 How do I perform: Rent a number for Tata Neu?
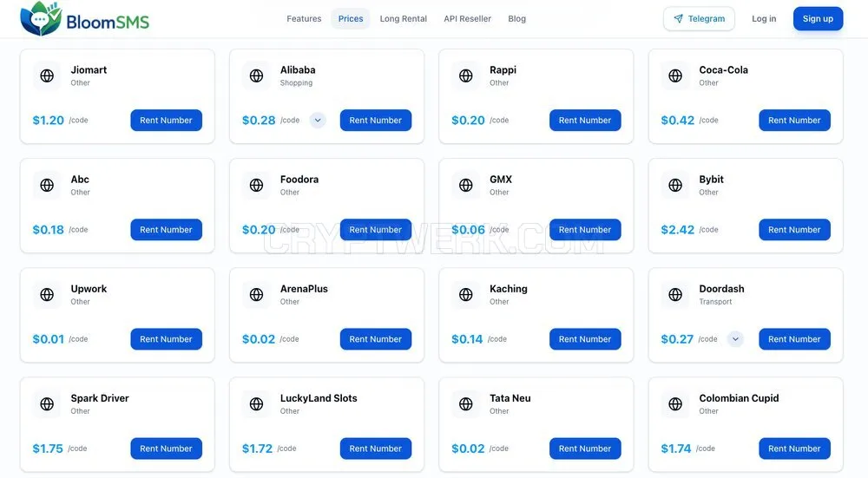585,449
